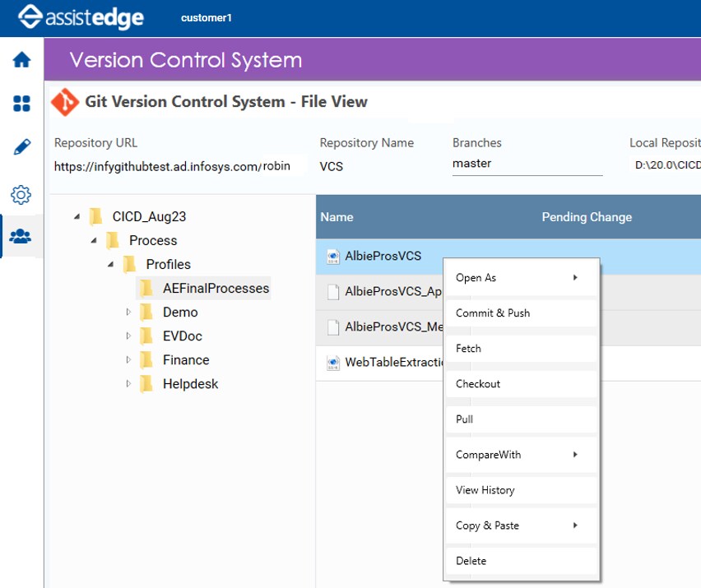Click the orange Git logo icon
The width and height of the screenshot is (701, 588).
[65, 102]
